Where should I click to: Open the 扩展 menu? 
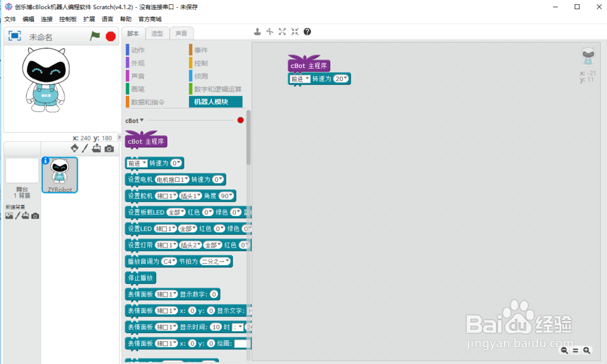[x=89, y=19]
